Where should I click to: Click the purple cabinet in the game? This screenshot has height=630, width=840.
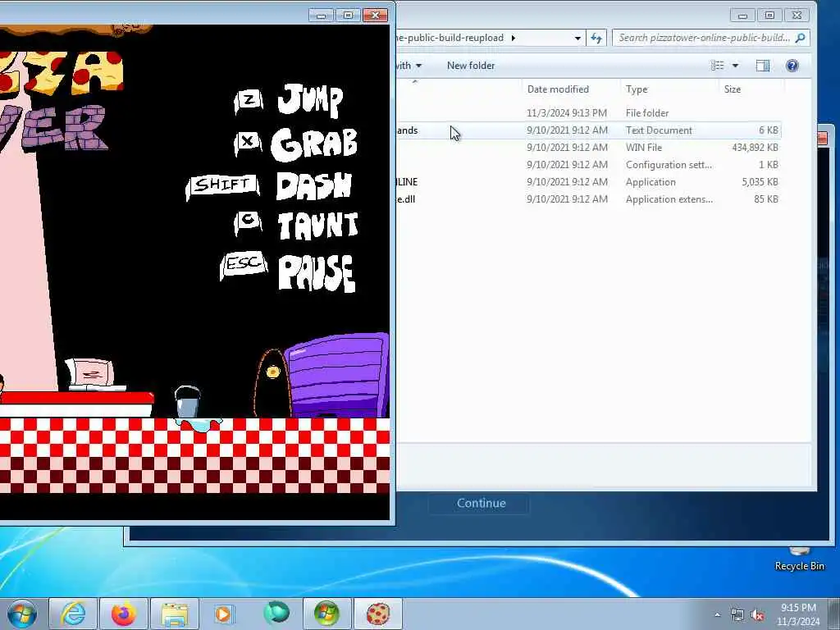coord(337,376)
